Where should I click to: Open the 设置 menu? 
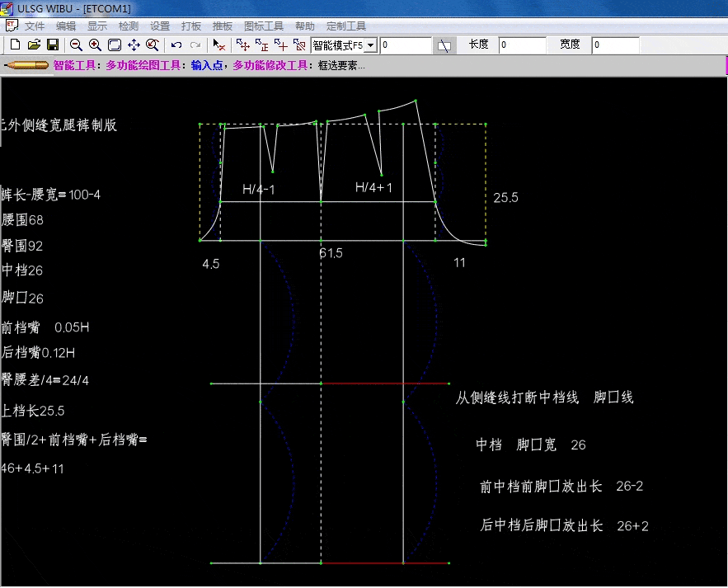(160, 26)
